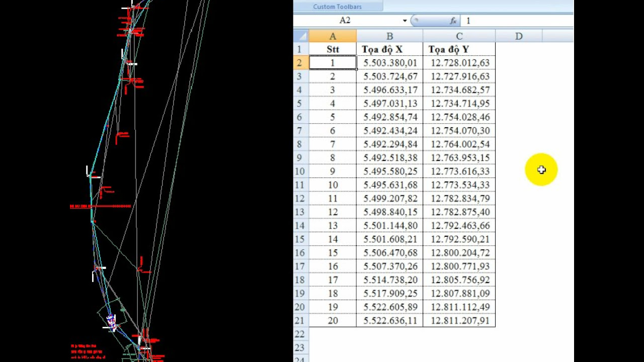
Task: Select cell with value 5.501.144,80
Action: (389, 226)
